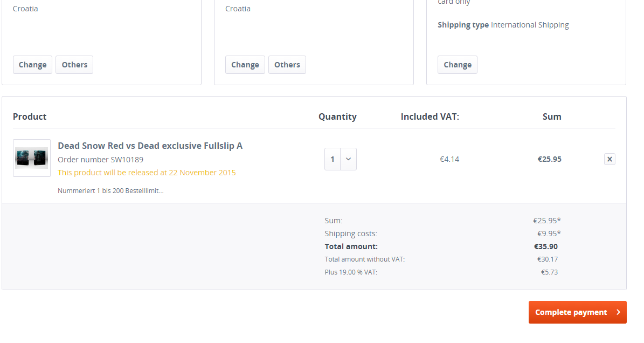Click Others button in first address panel
This screenshot has height=343, width=644.
click(x=74, y=65)
